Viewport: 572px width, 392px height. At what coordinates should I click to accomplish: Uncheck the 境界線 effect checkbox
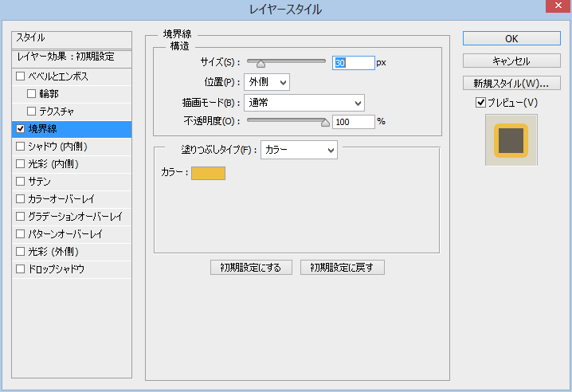click(x=21, y=128)
